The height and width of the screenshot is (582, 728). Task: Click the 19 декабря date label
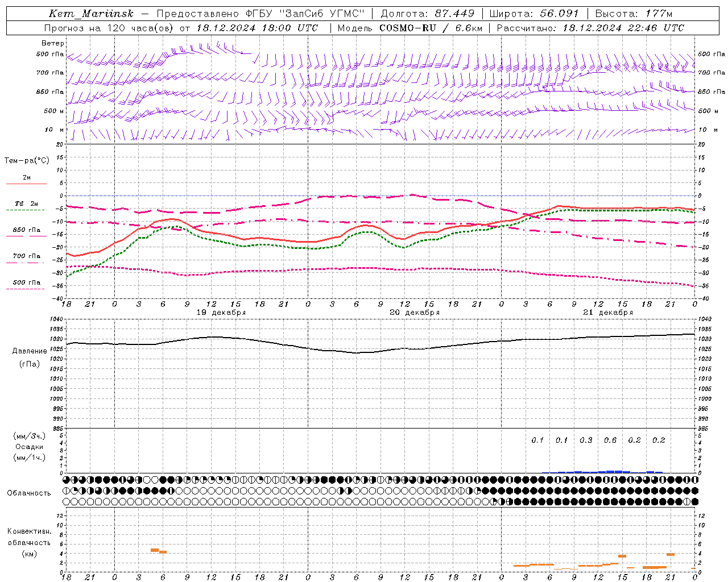(221, 313)
